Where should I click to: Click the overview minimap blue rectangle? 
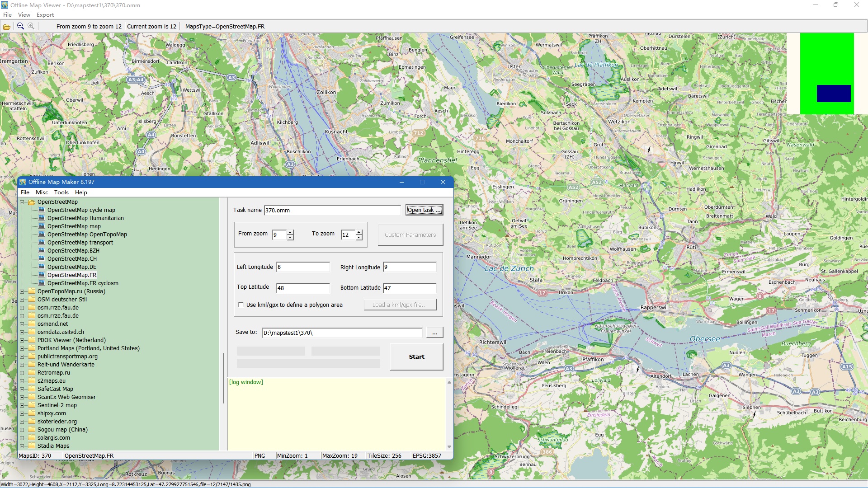pos(834,94)
